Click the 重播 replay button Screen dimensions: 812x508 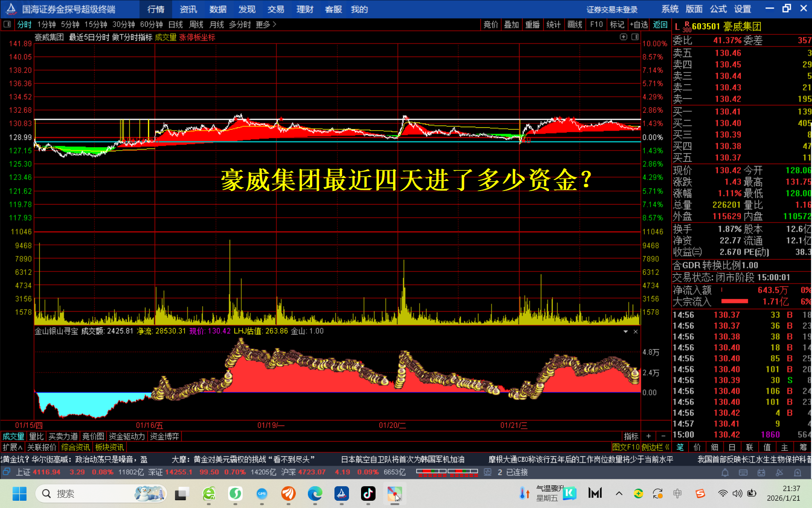pos(533,24)
